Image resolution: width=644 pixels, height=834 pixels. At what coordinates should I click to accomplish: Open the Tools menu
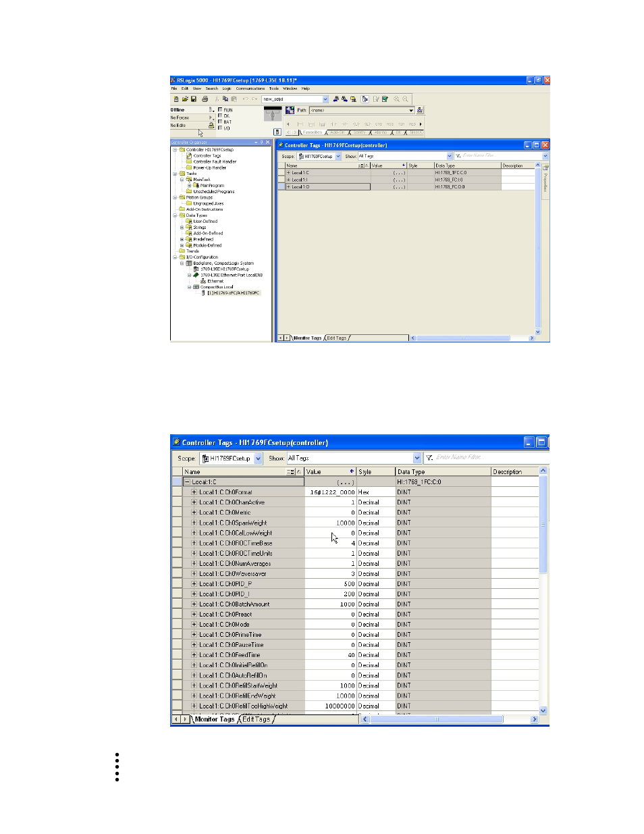(273, 88)
